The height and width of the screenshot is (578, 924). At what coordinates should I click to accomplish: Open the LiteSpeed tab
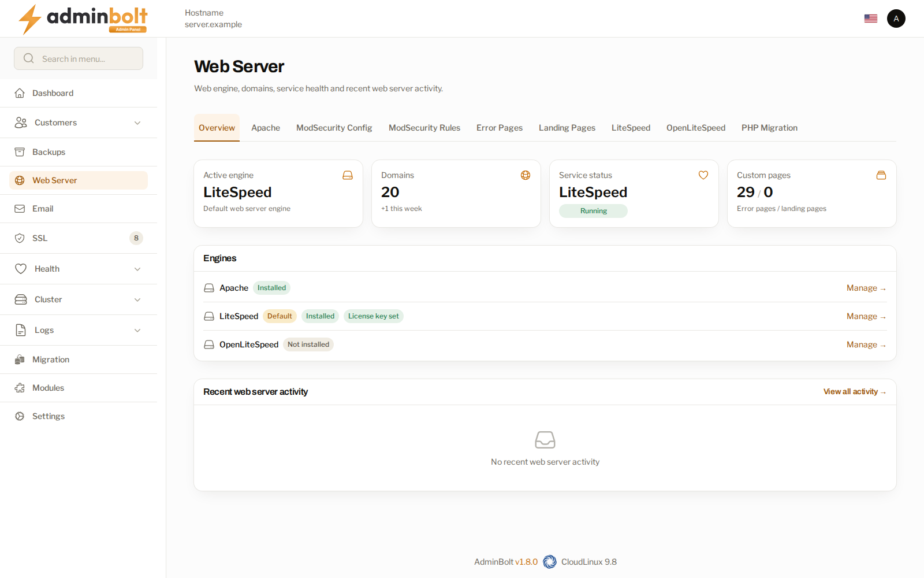click(x=631, y=128)
